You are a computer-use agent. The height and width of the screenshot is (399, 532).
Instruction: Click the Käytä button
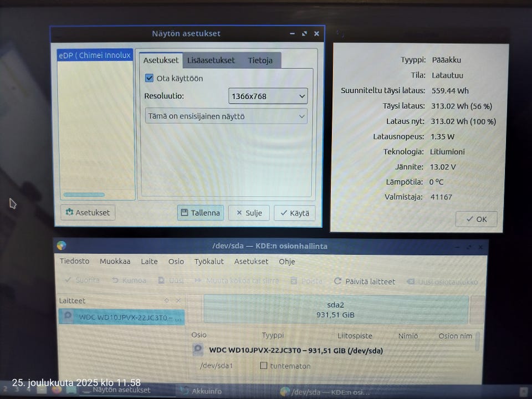[294, 213]
